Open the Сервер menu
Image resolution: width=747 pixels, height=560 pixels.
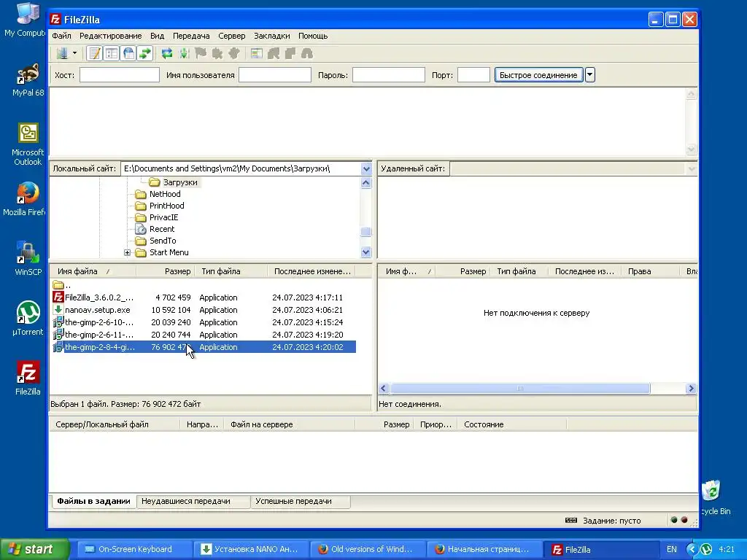click(x=231, y=36)
